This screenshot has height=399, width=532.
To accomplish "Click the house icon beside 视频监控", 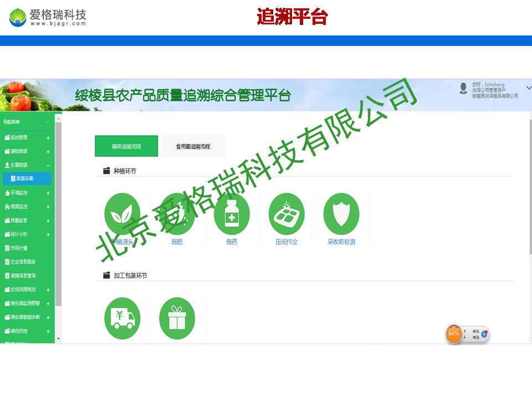I will point(7,207).
